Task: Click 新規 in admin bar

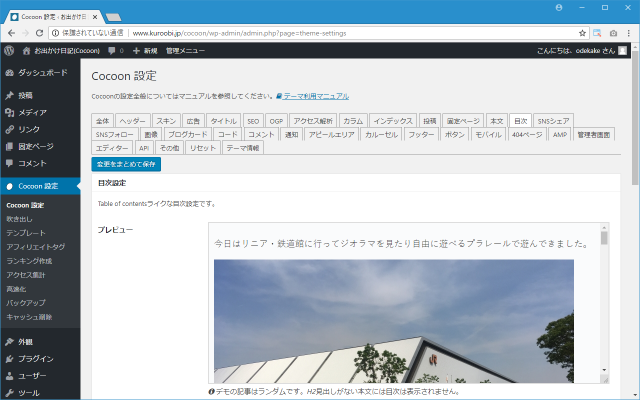Action: (x=145, y=51)
